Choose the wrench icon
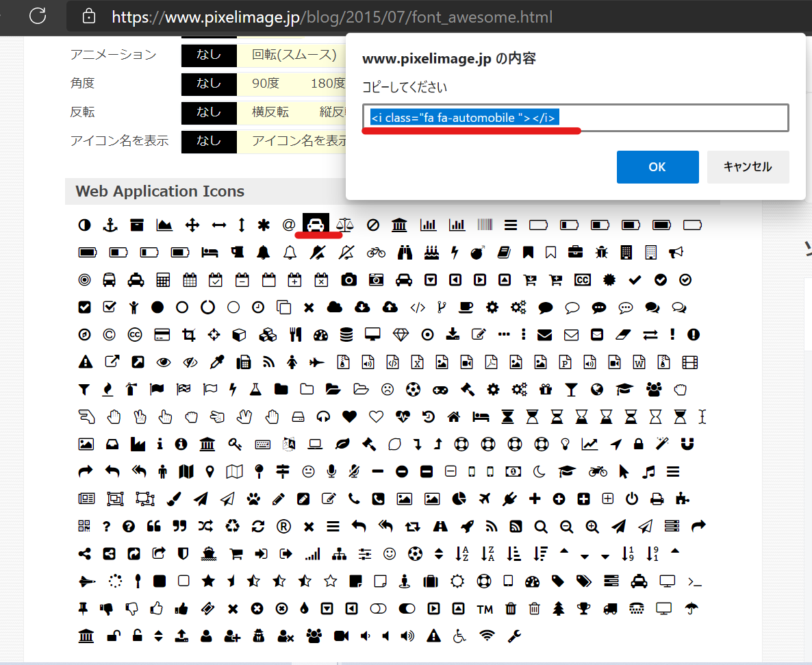The height and width of the screenshot is (665, 812). [514, 636]
